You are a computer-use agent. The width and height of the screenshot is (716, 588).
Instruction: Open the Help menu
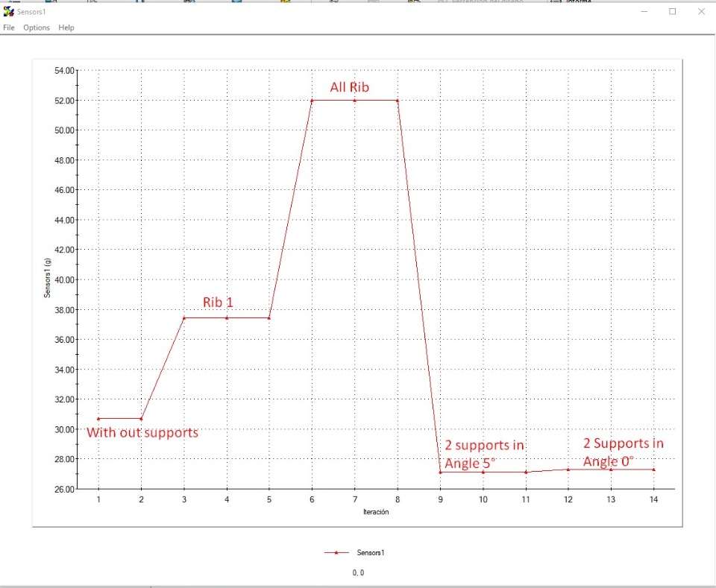[x=66, y=28]
